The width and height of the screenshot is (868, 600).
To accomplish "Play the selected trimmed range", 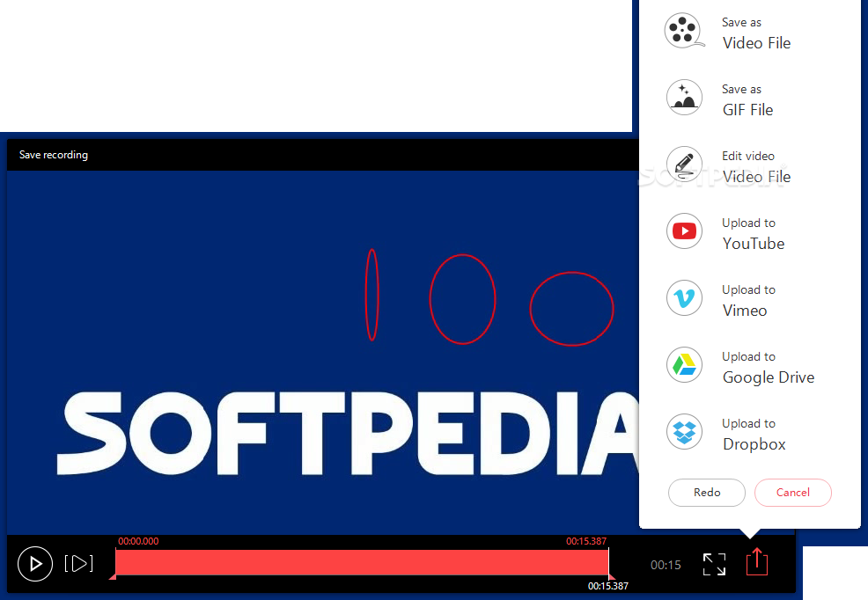I will [78, 564].
